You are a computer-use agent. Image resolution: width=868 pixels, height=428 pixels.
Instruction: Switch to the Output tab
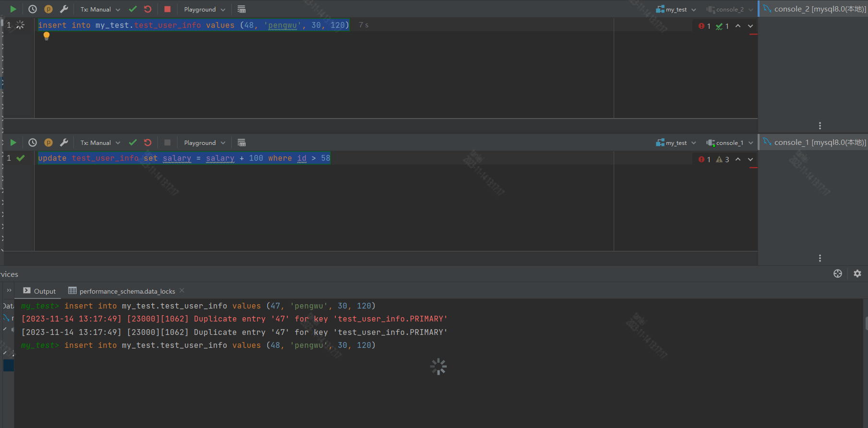click(x=40, y=291)
